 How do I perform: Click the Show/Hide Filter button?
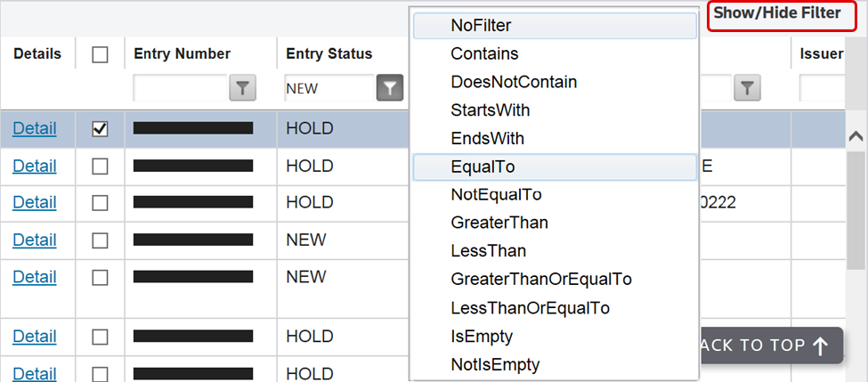point(776,13)
